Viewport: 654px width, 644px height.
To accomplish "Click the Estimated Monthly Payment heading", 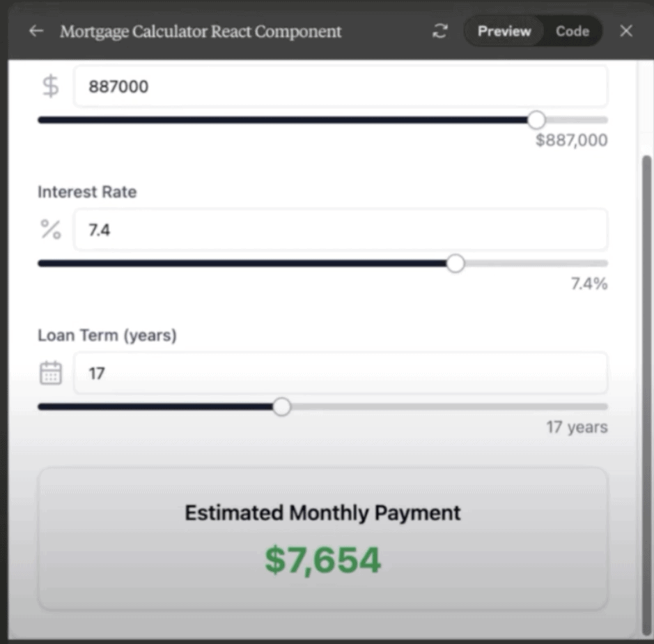I will [x=322, y=513].
